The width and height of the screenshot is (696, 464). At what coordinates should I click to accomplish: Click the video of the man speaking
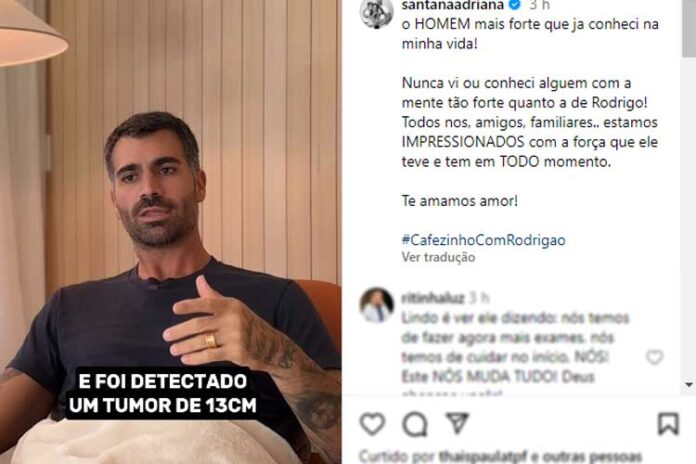170,232
